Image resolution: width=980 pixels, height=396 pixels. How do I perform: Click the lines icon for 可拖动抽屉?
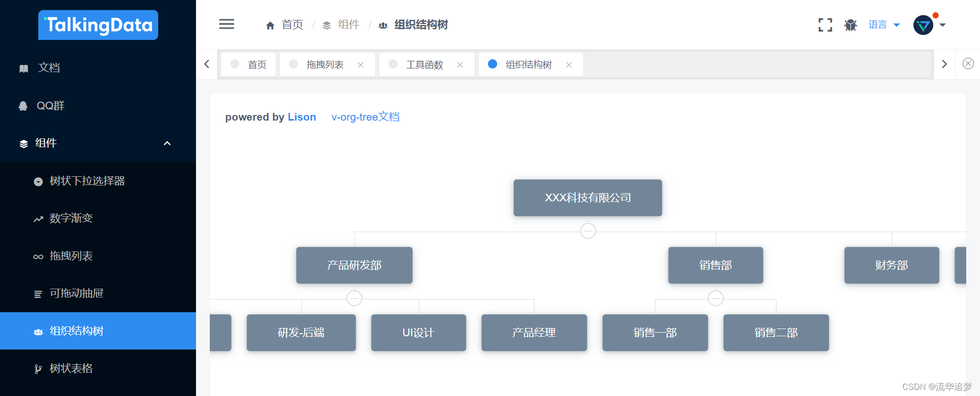click(x=38, y=294)
